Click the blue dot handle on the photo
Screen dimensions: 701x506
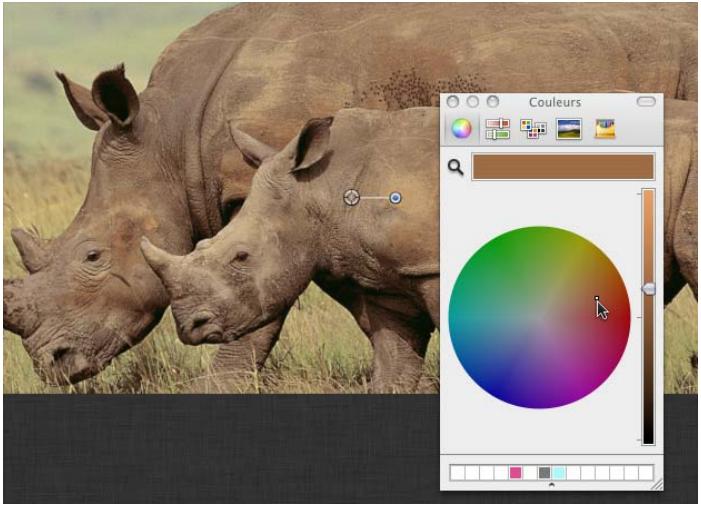coord(395,198)
